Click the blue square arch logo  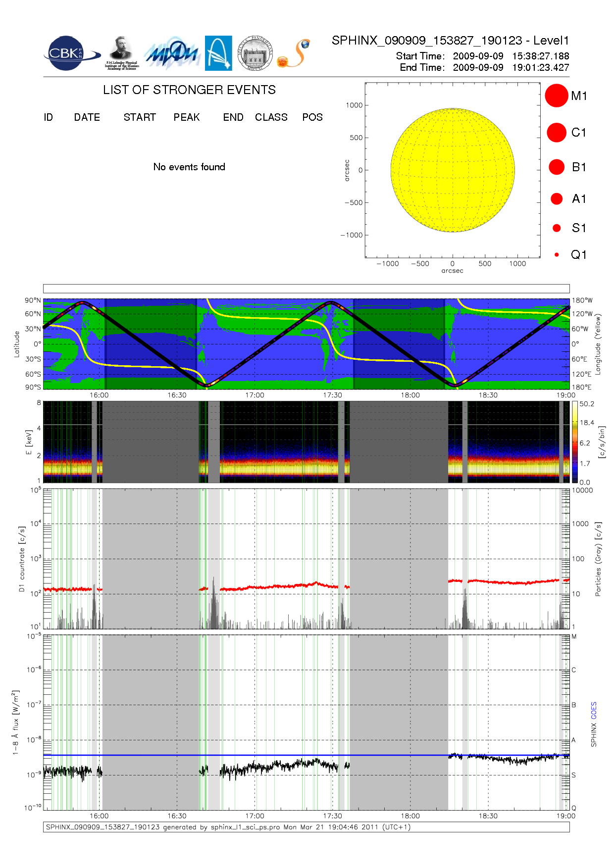coord(218,53)
